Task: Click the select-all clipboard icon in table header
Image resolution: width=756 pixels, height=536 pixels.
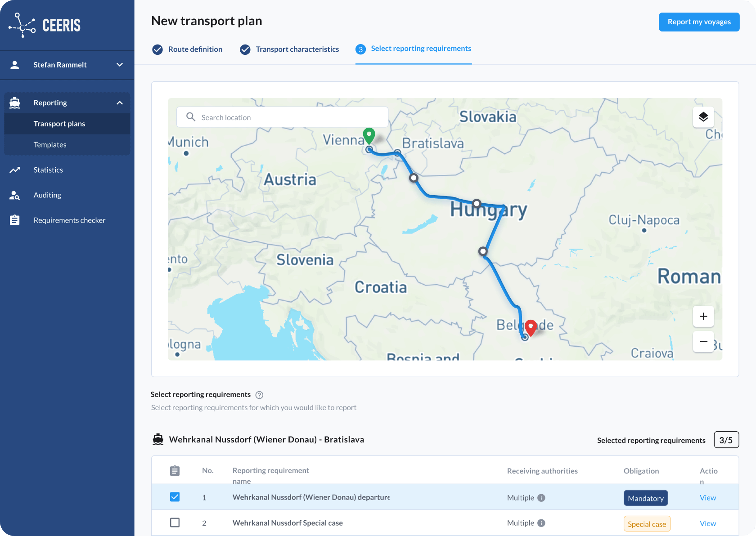Action: [175, 471]
